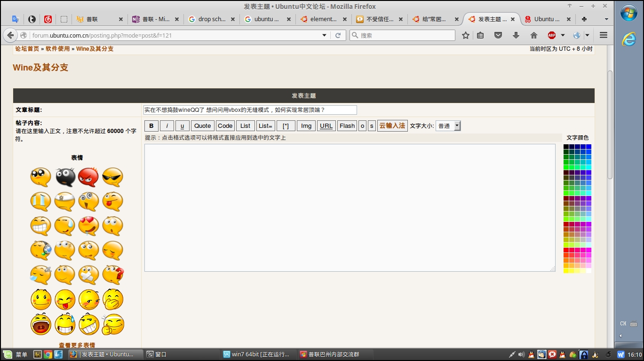This screenshot has height=361, width=644.
Task: Open the font size dropdown
Action: [x=448, y=126]
